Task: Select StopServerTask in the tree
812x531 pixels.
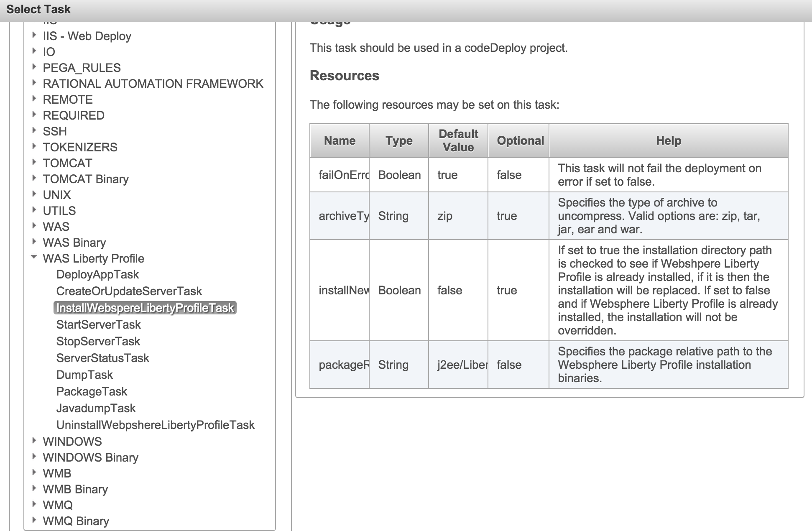Action: (x=98, y=342)
